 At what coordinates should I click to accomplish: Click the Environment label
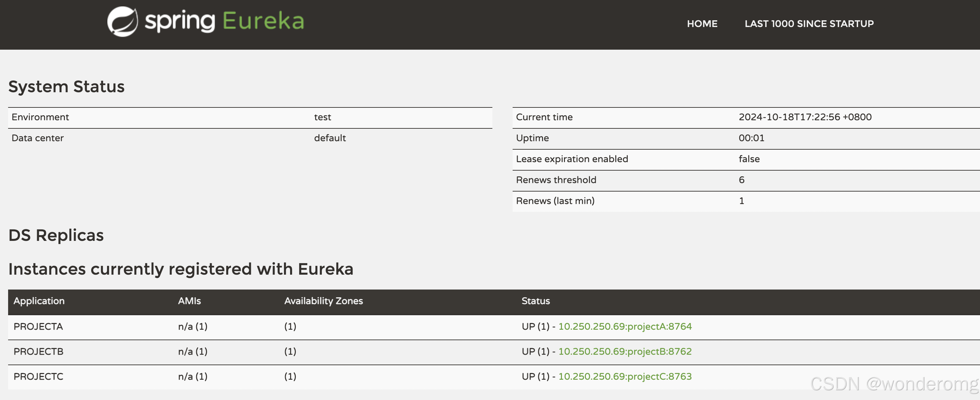coord(40,117)
